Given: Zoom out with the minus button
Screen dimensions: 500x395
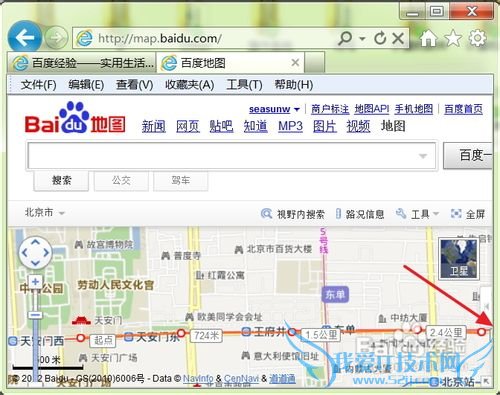Looking at the screenshot, I should (x=35, y=315).
